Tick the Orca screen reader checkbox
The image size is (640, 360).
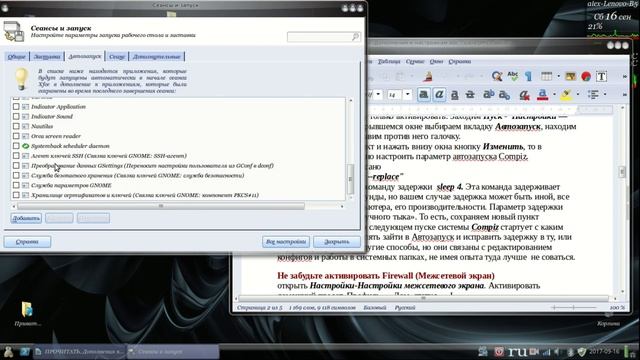(16, 136)
